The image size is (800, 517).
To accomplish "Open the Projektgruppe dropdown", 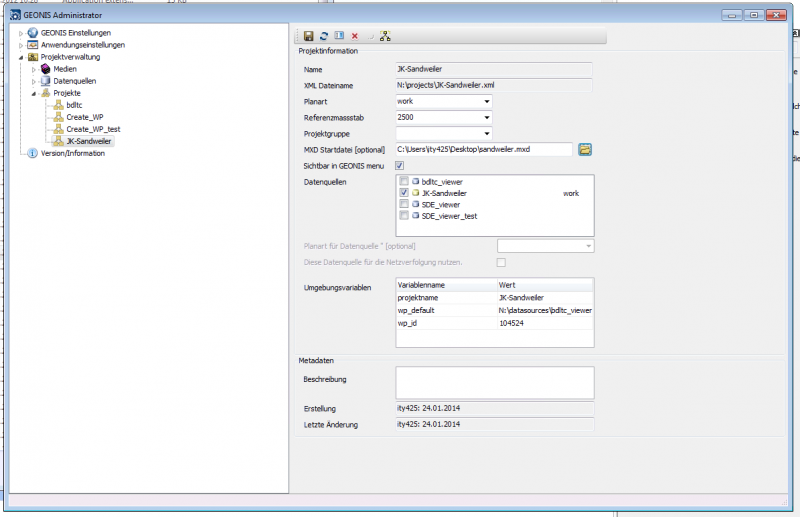I will tap(487, 134).
